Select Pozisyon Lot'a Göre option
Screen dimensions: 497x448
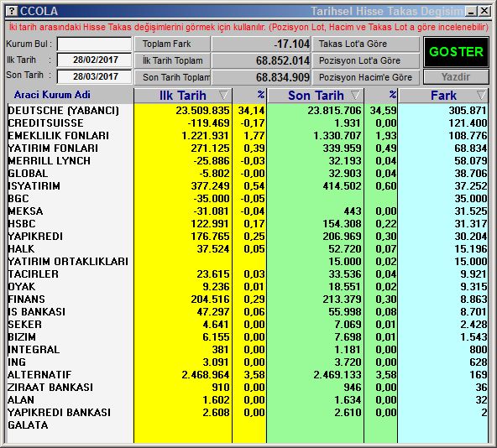pyautogui.click(x=366, y=60)
